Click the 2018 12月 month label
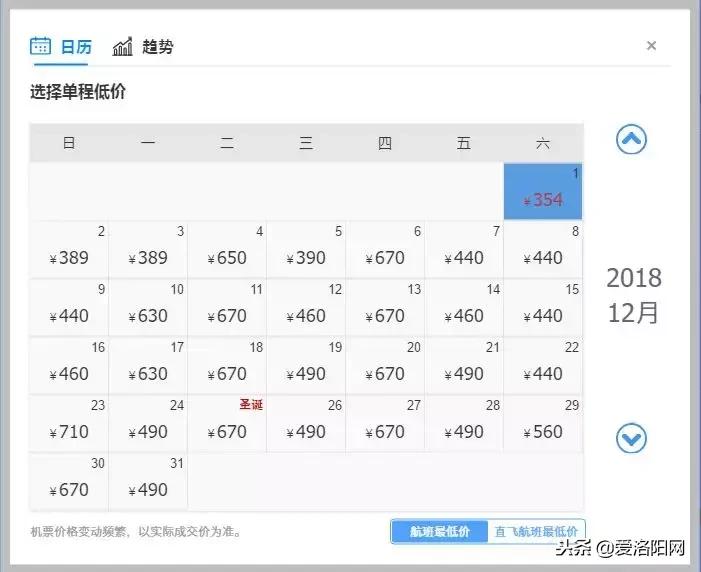The image size is (701, 572). pyautogui.click(x=633, y=295)
